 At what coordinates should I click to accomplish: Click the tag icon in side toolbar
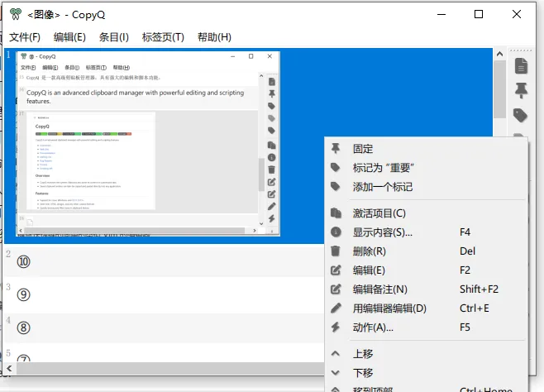click(x=520, y=115)
